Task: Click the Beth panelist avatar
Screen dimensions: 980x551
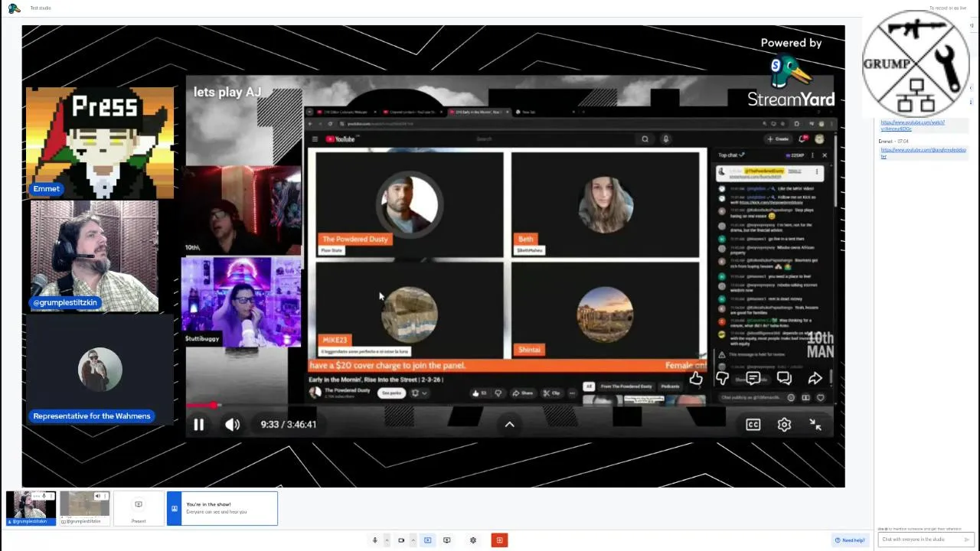Action: click(x=605, y=204)
